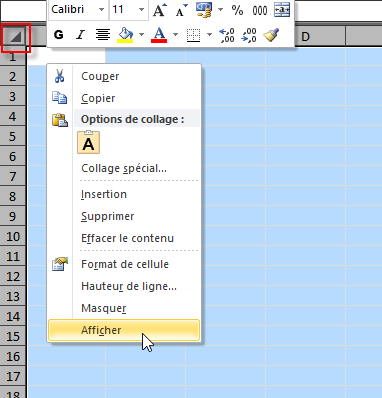Open the font name dropdown for Calibri

[x=102, y=10]
